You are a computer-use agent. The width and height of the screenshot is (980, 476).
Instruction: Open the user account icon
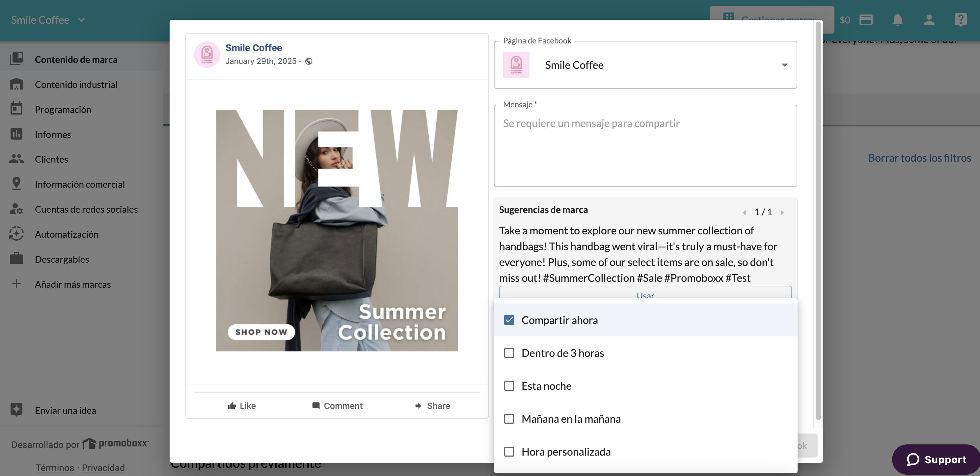pos(929,20)
